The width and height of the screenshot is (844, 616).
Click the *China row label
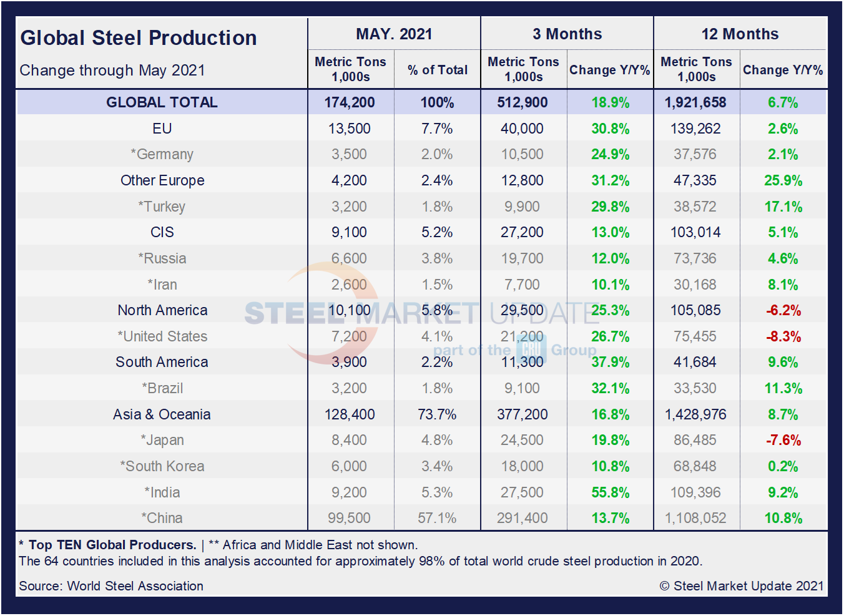coord(162,518)
